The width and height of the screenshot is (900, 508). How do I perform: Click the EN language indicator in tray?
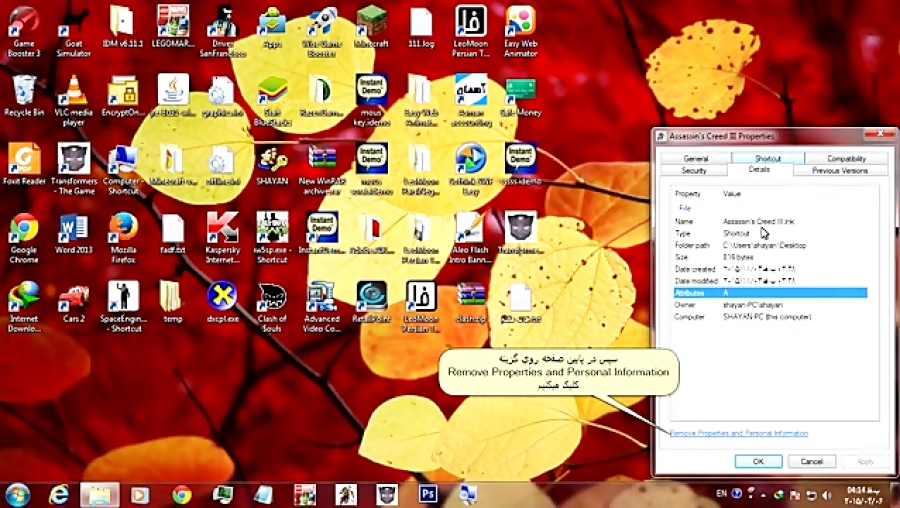coord(721,494)
